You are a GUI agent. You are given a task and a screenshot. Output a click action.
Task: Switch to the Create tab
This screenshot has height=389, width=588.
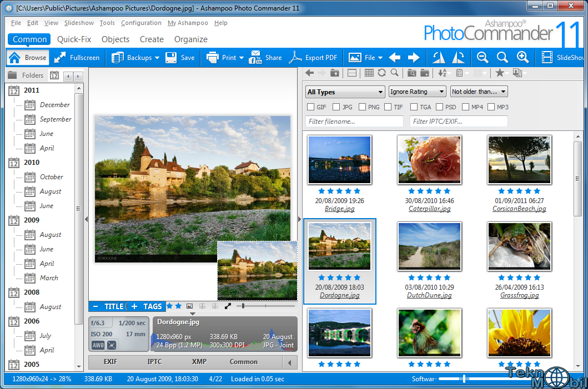coord(152,39)
